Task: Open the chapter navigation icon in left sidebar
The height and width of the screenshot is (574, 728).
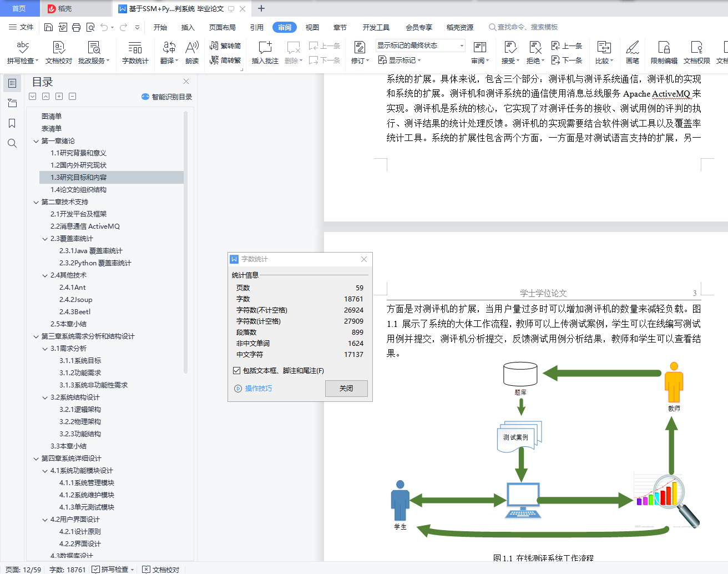Action: pyautogui.click(x=12, y=103)
